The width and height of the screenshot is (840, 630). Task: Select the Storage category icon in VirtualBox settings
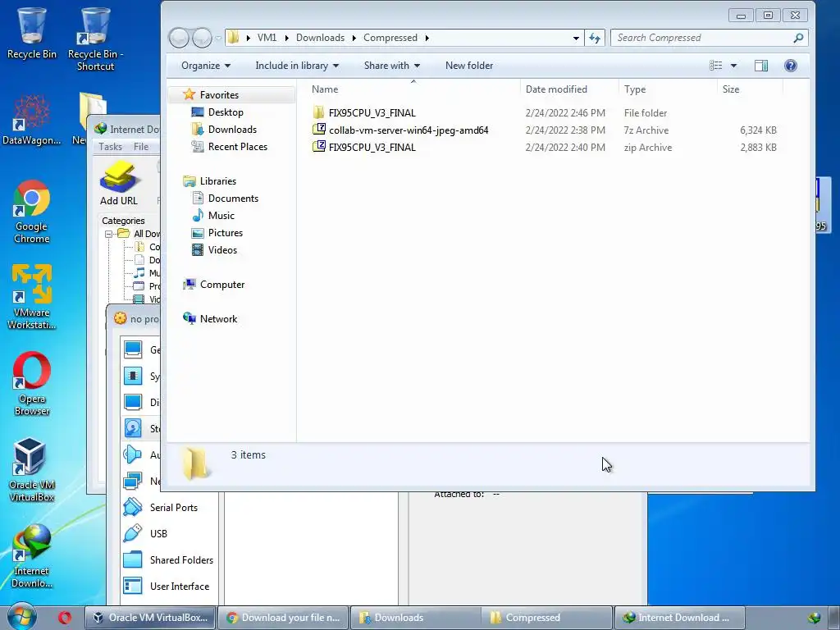(x=133, y=428)
